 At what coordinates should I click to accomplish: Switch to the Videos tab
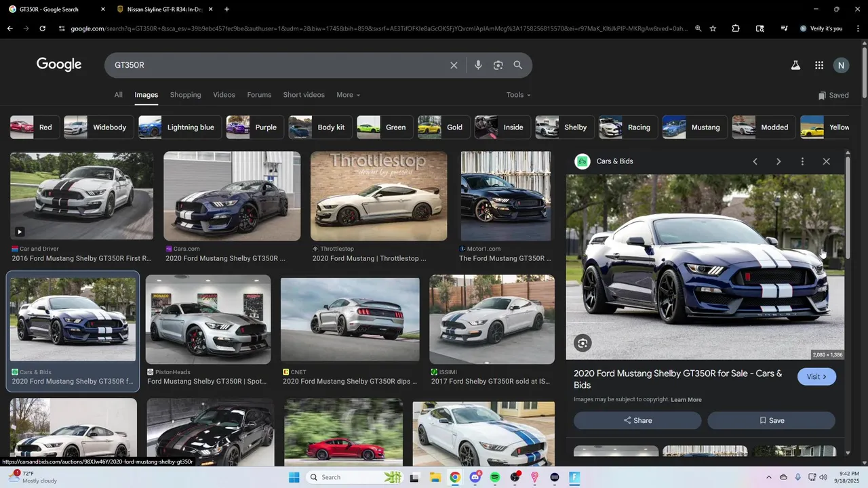pos(224,95)
